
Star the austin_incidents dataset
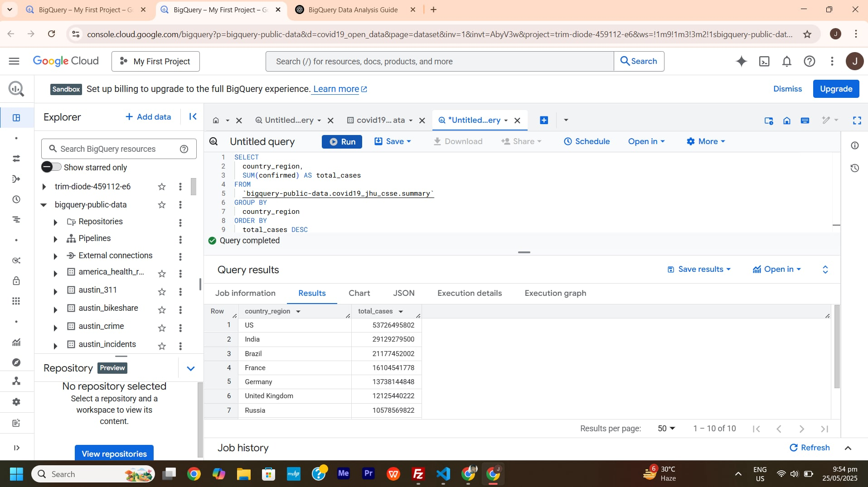(x=162, y=346)
